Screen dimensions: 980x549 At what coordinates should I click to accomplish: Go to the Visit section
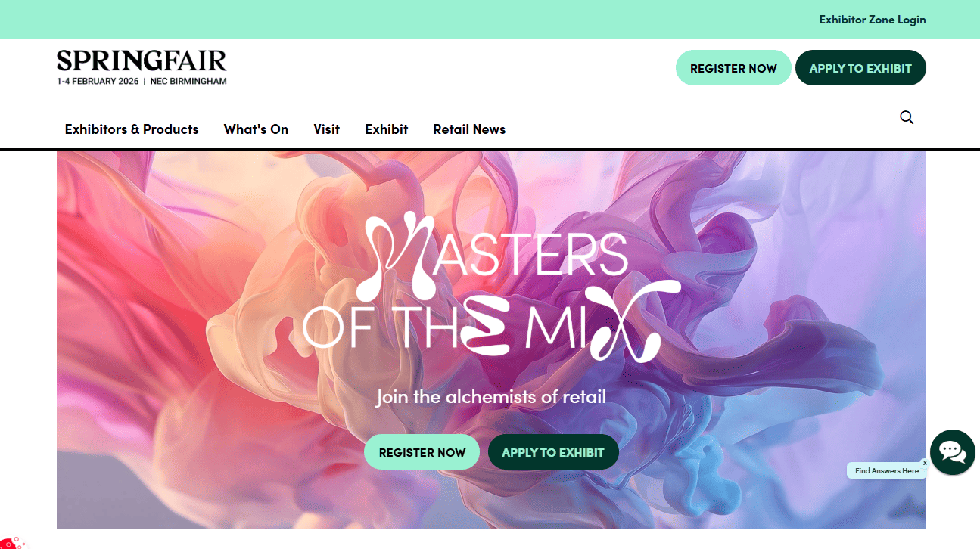point(326,129)
